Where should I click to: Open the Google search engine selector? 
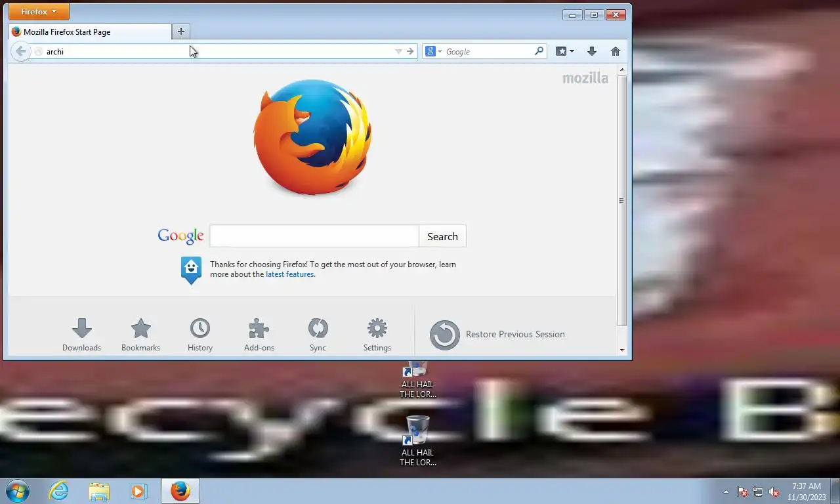point(433,51)
